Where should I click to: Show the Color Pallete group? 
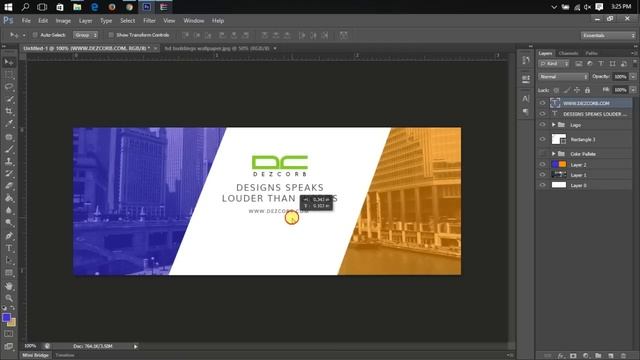[542, 154]
